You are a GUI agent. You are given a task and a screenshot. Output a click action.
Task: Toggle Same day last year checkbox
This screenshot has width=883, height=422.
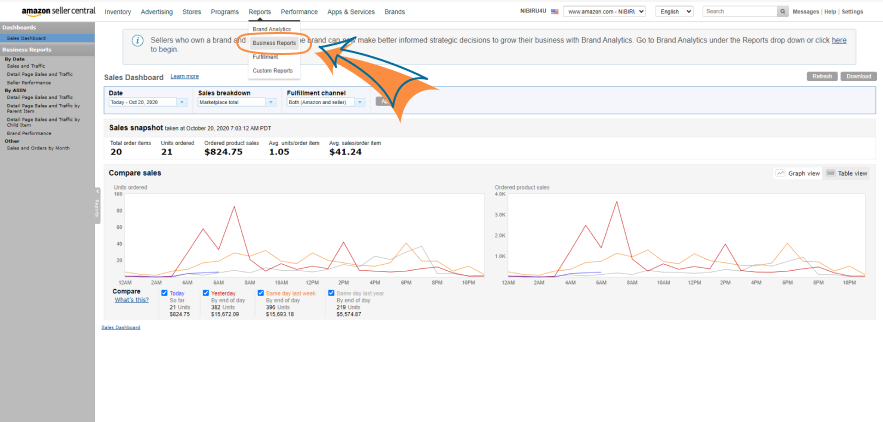(x=331, y=293)
